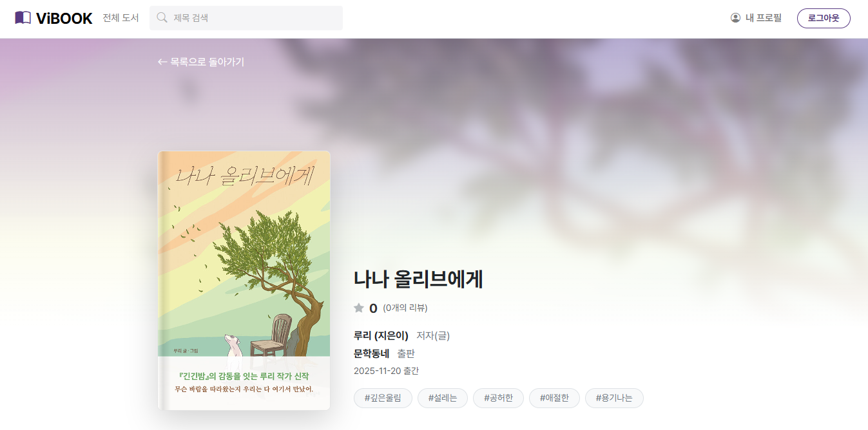Pick the #애절한 tag chip
Screen dimensions: 868x430
pyautogui.click(x=554, y=398)
